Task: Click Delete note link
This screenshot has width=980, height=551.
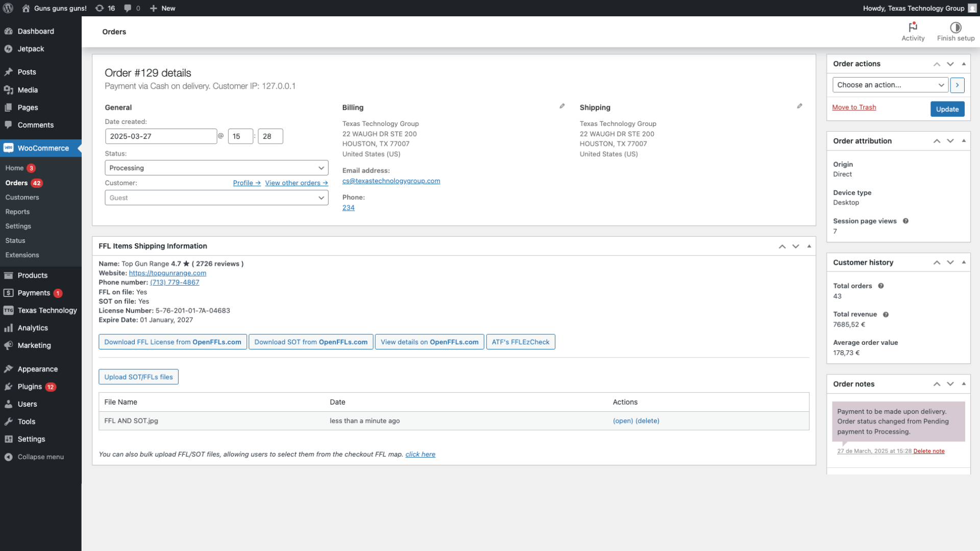Action: (x=929, y=451)
